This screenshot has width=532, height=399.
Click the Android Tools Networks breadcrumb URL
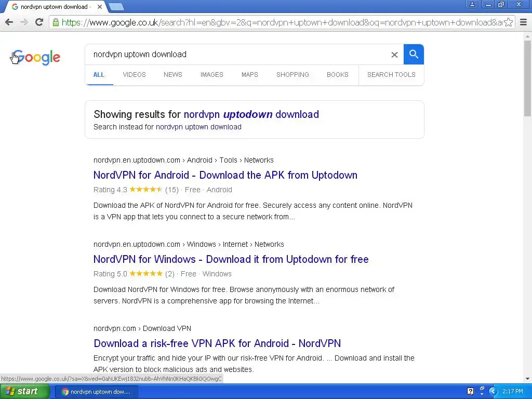coord(183,160)
